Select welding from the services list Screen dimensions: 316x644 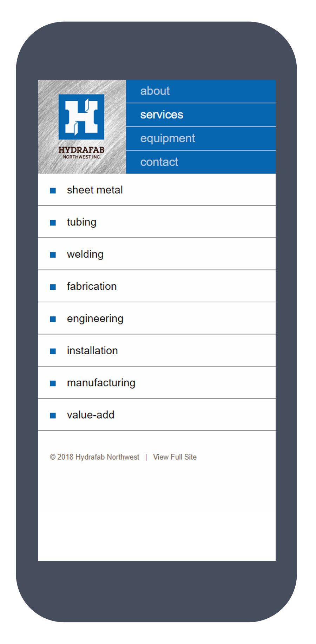click(157, 254)
